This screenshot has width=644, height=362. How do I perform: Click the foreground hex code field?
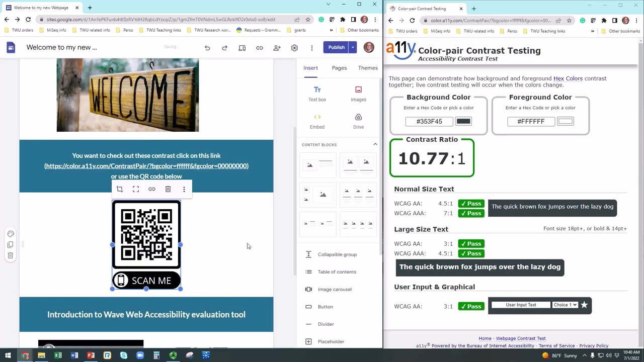[531, 121]
